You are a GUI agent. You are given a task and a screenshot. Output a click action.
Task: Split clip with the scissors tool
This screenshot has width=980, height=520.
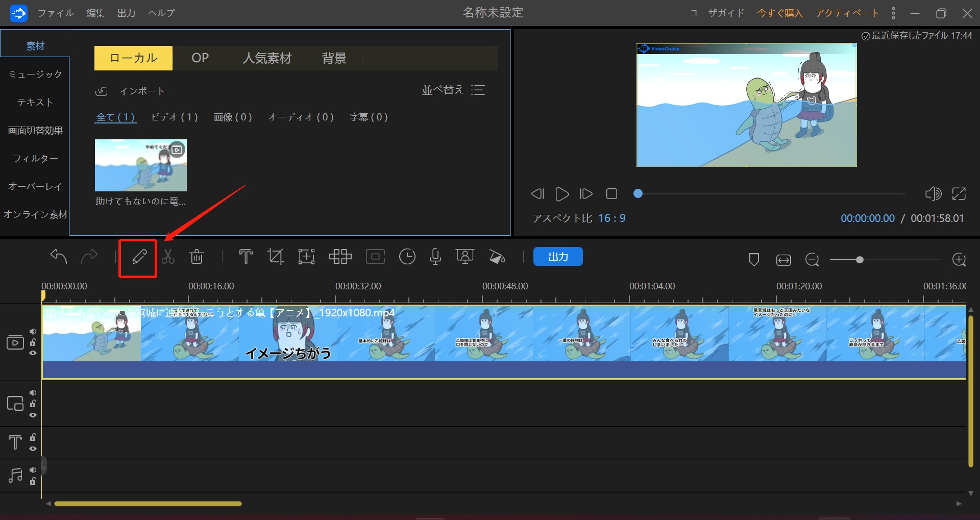pyautogui.click(x=168, y=257)
